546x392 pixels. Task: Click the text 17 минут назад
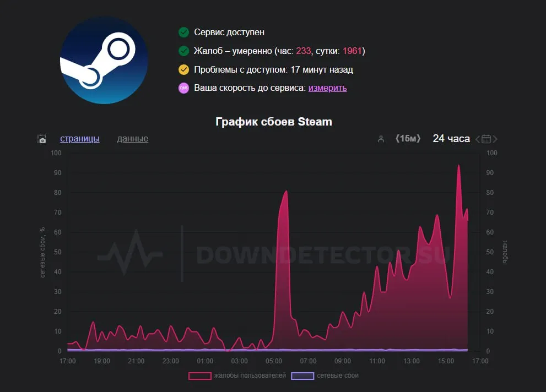pyautogui.click(x=322, y=69)
